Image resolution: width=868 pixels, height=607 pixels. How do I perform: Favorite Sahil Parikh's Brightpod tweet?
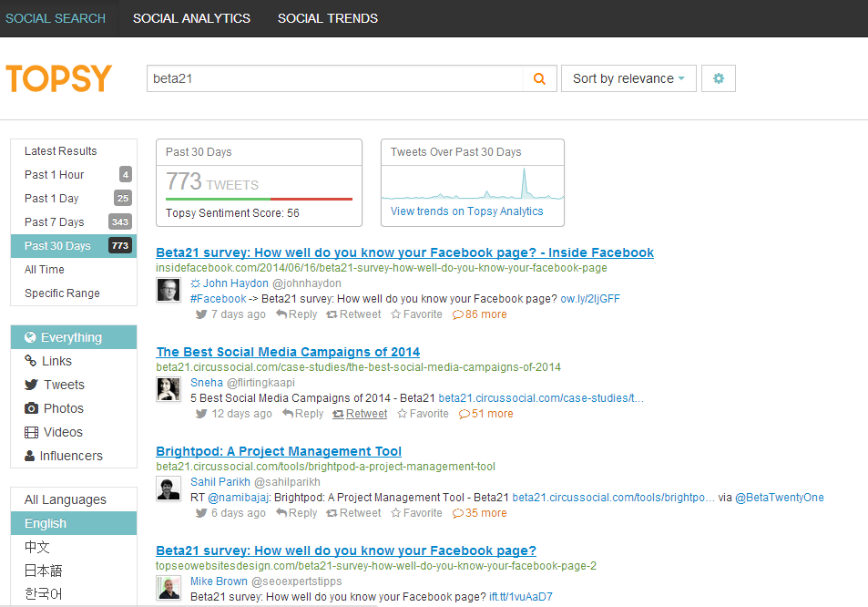[x=416, y=513]
